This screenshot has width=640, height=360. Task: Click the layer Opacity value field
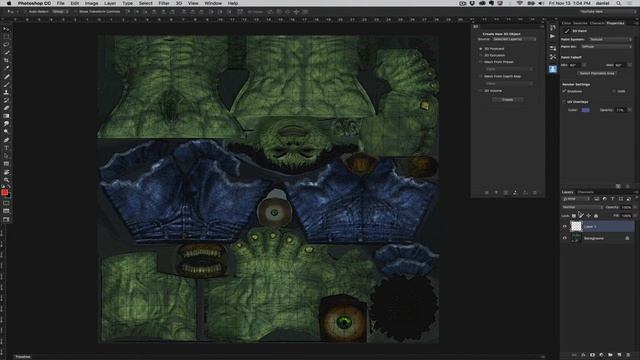click(626, 207)
